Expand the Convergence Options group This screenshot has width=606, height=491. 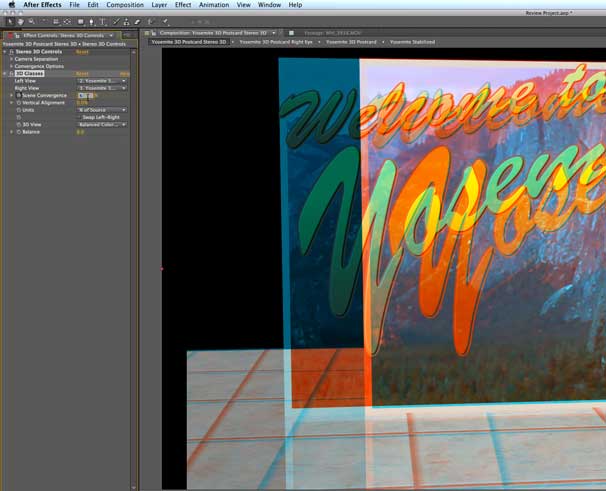click(11, 66)
